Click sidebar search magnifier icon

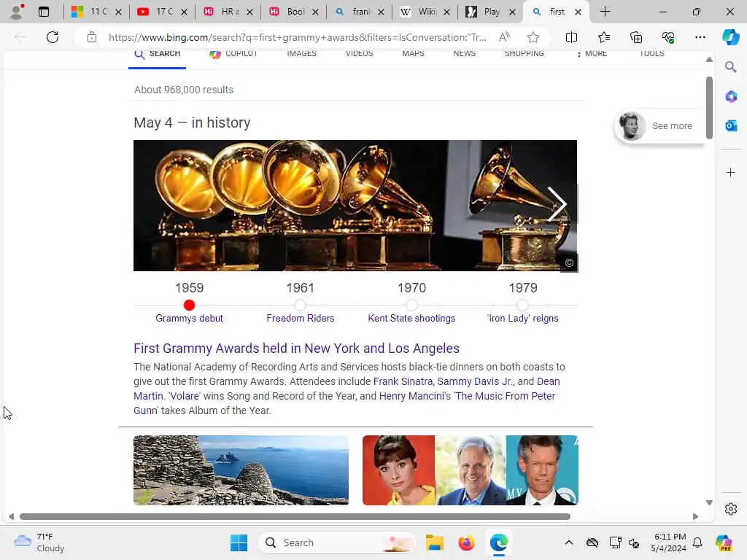(730, 67)
